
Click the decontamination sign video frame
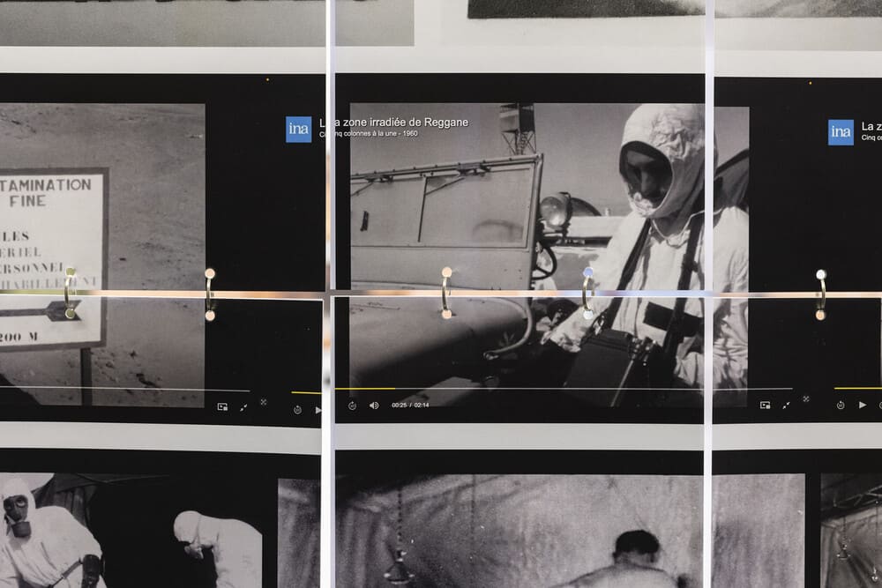click(102, 255)
